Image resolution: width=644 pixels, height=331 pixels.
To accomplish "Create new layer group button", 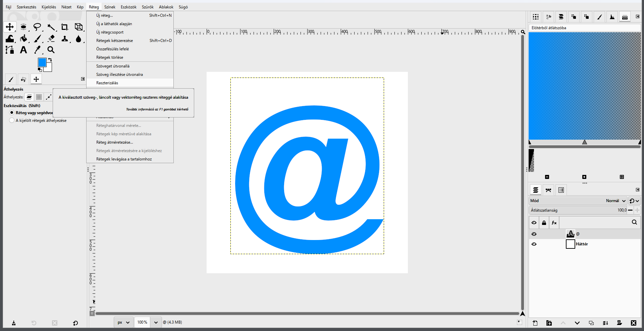I will click(x=549, y=323).
